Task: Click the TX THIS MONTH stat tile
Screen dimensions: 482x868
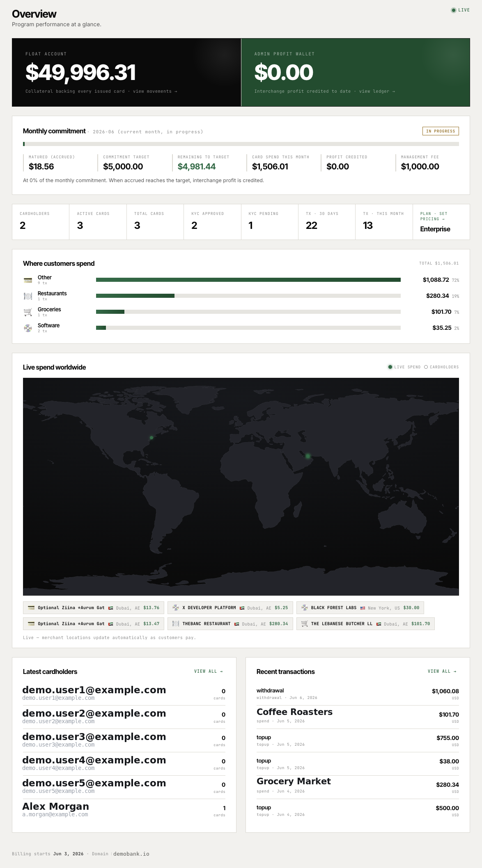Action: coord(384,222)
